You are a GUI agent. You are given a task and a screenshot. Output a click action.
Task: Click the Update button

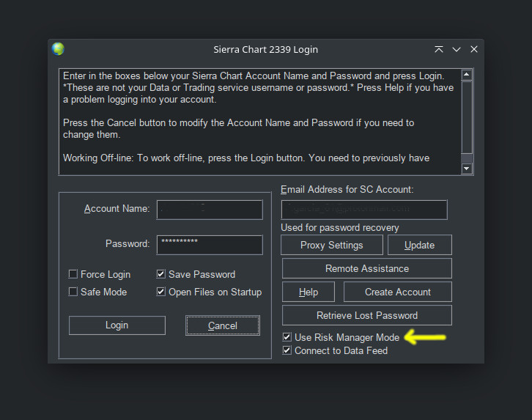pos(420,245)
